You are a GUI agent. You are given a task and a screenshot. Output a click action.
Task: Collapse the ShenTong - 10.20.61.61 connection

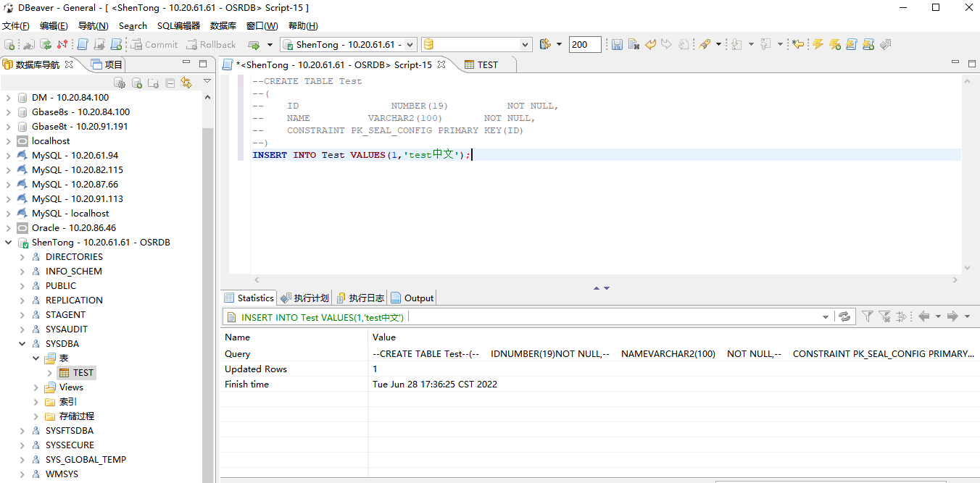click(9, 242)
